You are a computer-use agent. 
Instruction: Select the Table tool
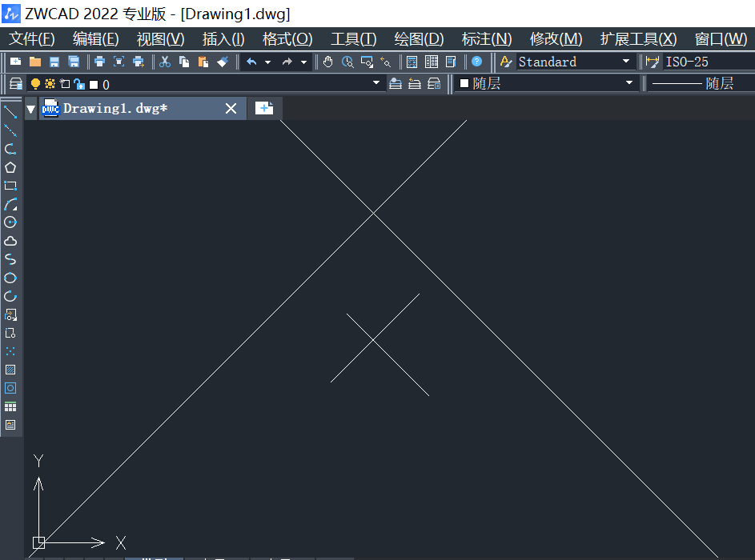pos(10,407)
